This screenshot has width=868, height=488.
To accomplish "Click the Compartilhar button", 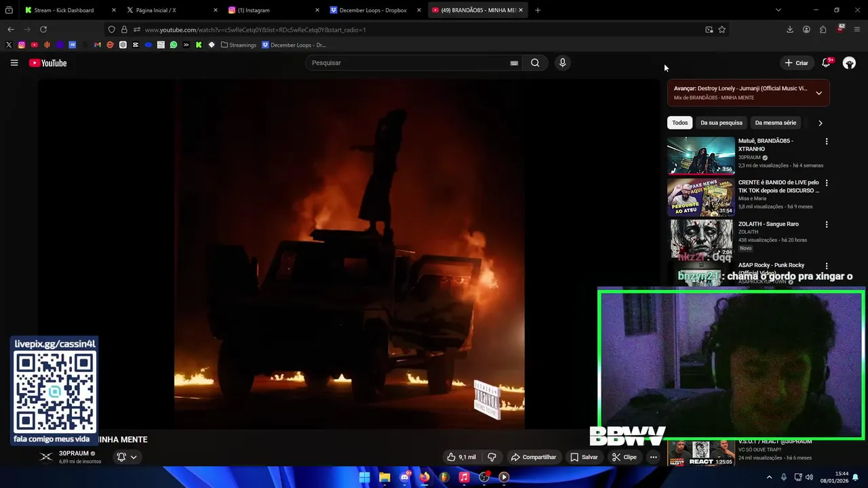I will click(533, 457).
